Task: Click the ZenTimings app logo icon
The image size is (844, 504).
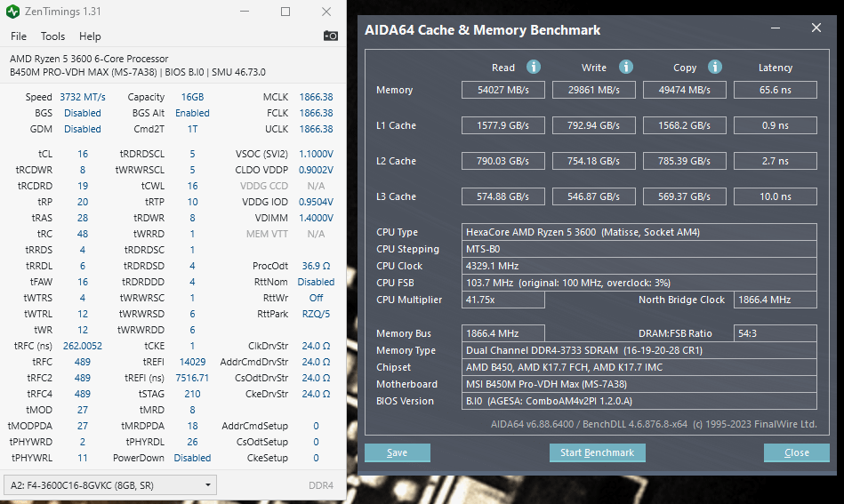Action: [x=12, y=12]
